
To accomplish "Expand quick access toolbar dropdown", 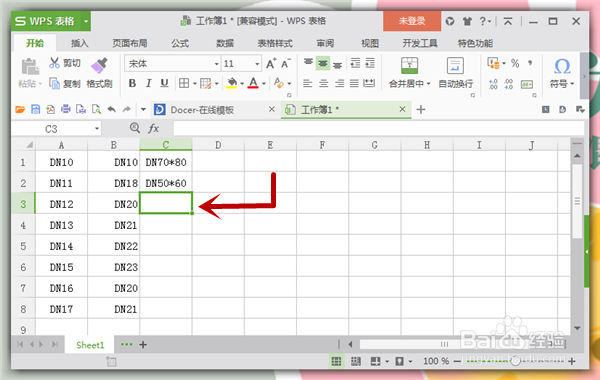I will 143,109.
